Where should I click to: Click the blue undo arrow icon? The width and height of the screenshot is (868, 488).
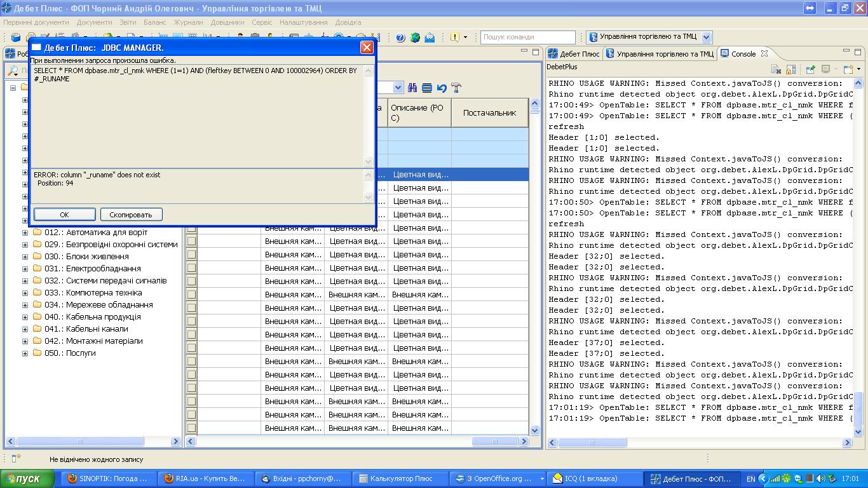[x=442, y=88]
